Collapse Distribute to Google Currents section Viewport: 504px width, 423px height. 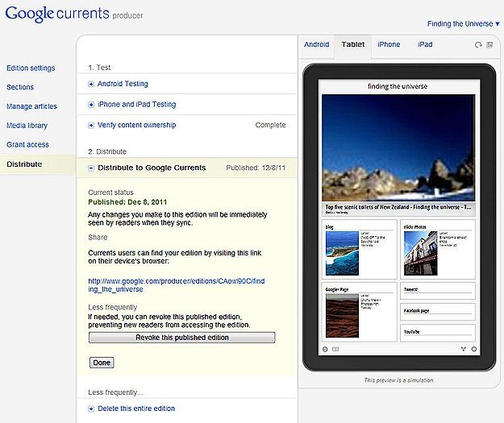[91, 168]
